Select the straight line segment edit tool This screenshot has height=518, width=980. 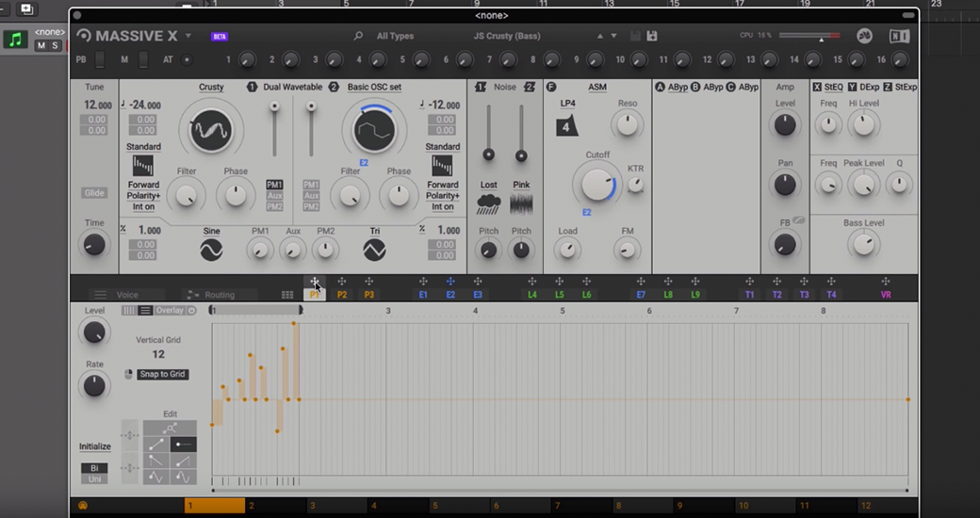156,445
